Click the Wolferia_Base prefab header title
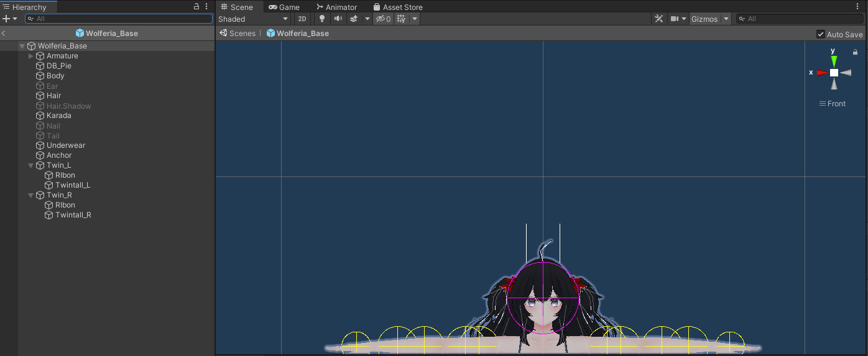Image resolution: width=868 pixels, height=356 pixels. click(106, 33)
